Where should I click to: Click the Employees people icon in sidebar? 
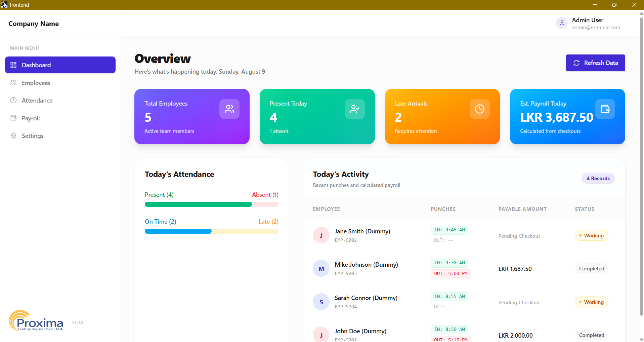point(13,82)
